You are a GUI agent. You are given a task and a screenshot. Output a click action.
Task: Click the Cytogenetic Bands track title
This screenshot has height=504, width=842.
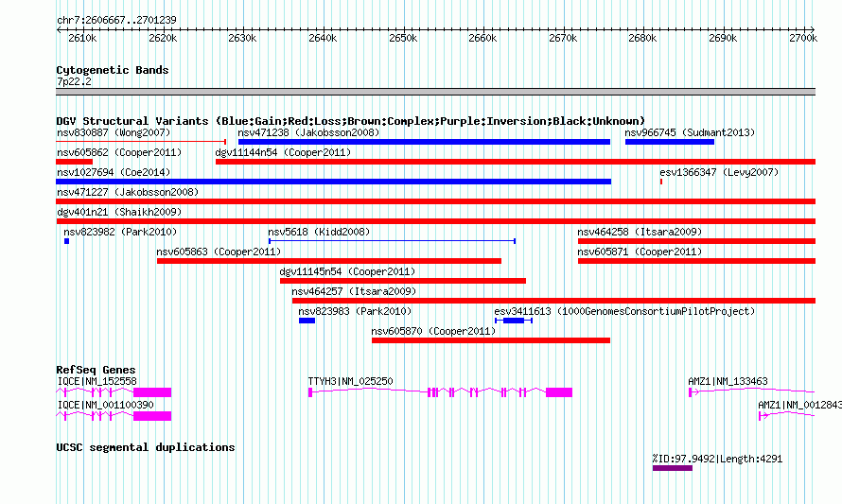(x=113, y=70)
